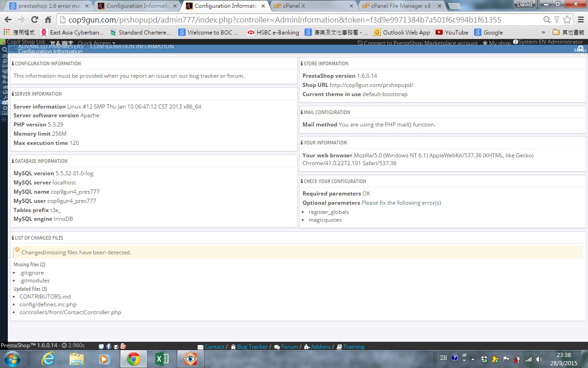Click the register_globals error item
Image resolution: width=588 pixels, height=368 pixels.
click(328, 212)
